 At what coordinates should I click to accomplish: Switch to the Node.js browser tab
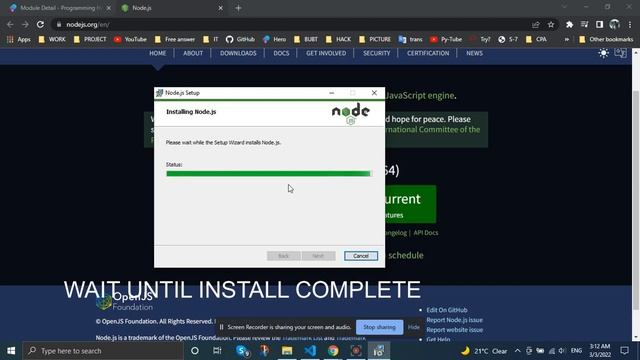pyautogui.click(x=171, y=8)
